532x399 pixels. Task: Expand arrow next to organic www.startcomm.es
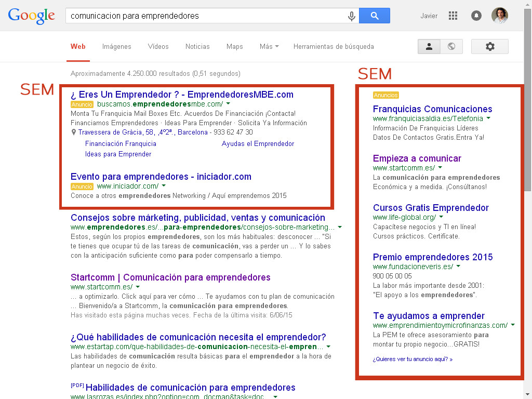point(138,287)
